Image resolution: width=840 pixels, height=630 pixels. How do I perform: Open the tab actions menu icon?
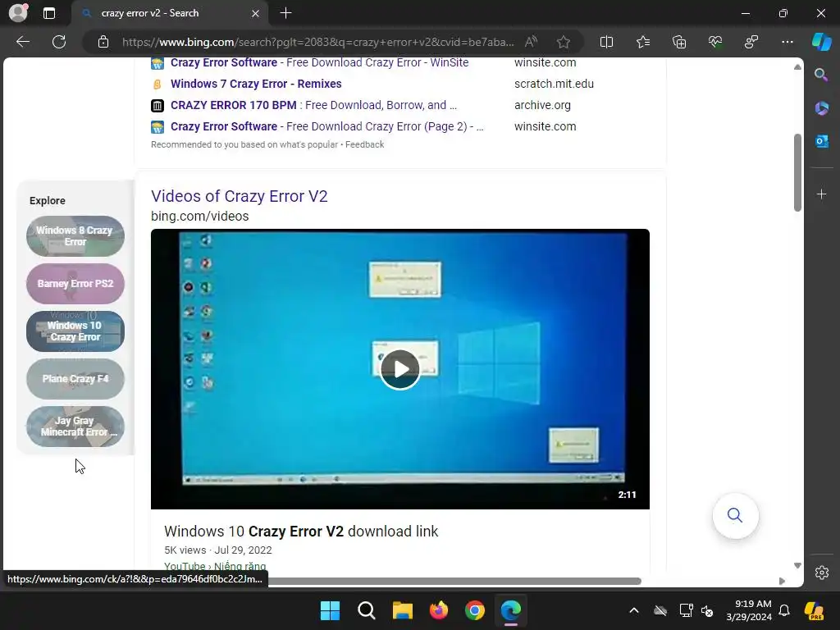point(49,13)
